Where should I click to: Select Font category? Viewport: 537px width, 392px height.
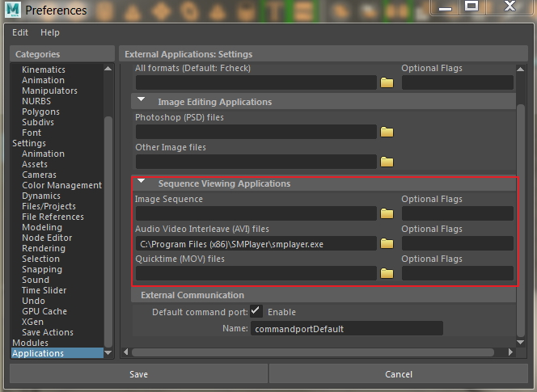point(32,133)
